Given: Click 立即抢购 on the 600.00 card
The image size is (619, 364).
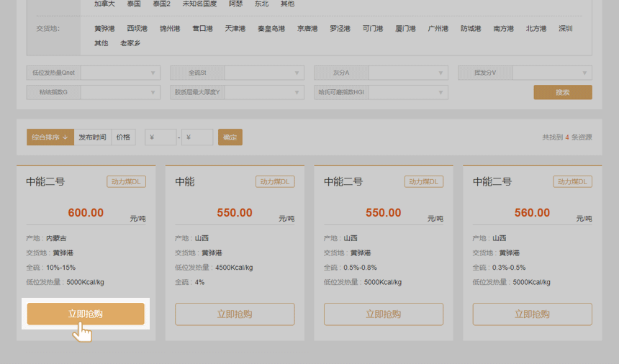Looking at the screenshot, I should pos(86,314).
